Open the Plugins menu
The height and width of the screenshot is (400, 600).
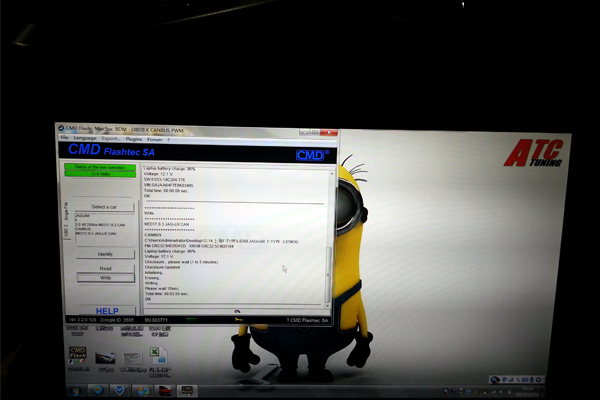(134, 139)
